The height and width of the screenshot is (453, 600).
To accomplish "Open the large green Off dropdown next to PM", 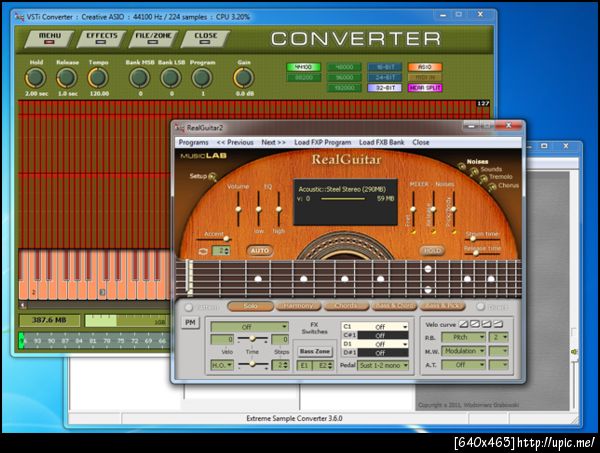I will pos(249,327).
